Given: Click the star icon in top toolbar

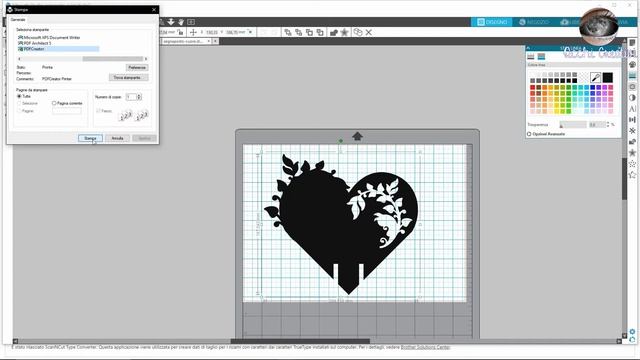Looking at the screenshot, I should click(x=344, y=32).
